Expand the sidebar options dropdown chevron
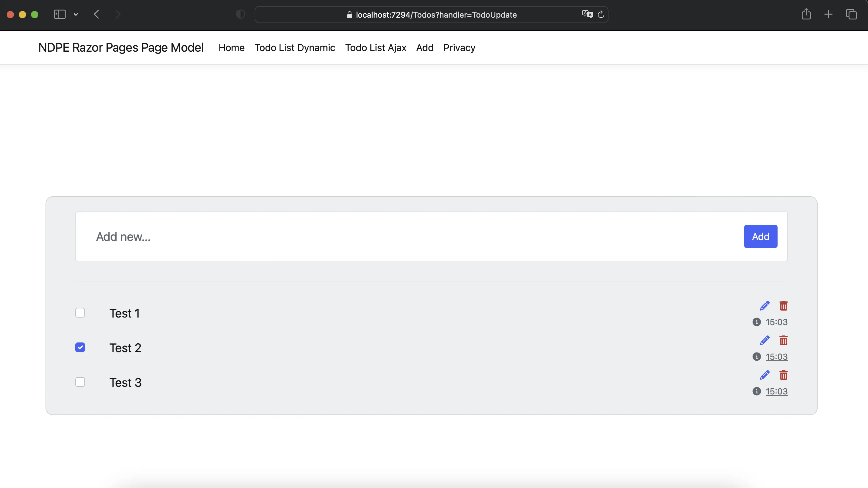This screenshot has width=868, height=488. pos(76,15)
